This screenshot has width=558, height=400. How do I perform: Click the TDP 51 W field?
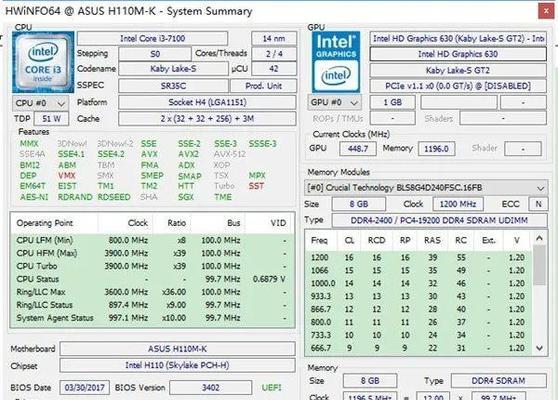coord(51,119)
